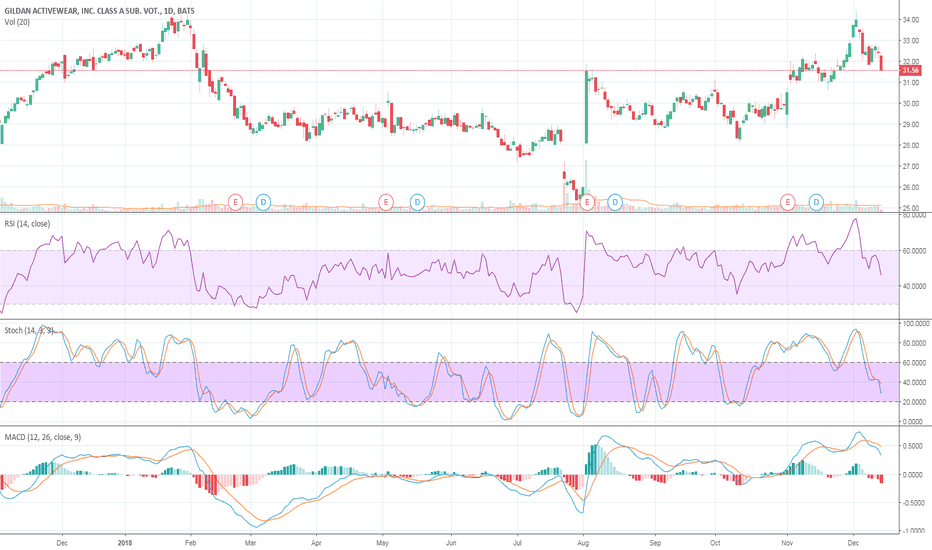932x550 pixels.
Task: Click the Jun label on the time axis
Action: pyautogui.click(x=451, y=543)
